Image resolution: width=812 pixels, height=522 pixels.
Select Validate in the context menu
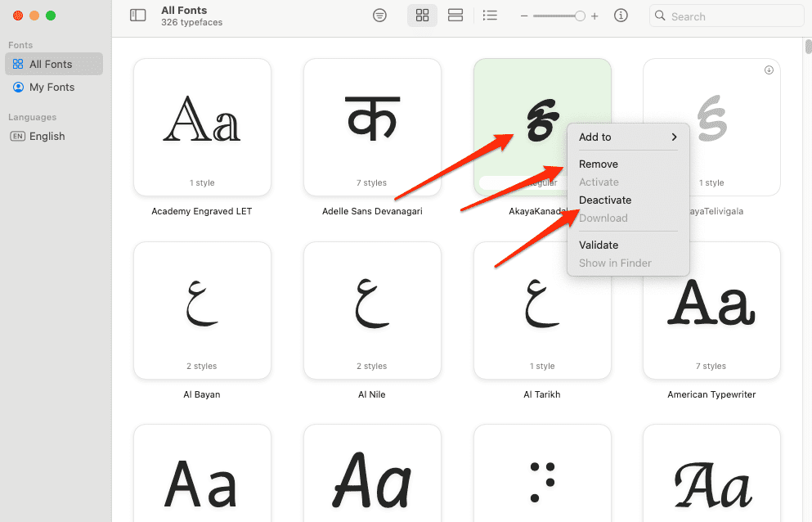599,245
